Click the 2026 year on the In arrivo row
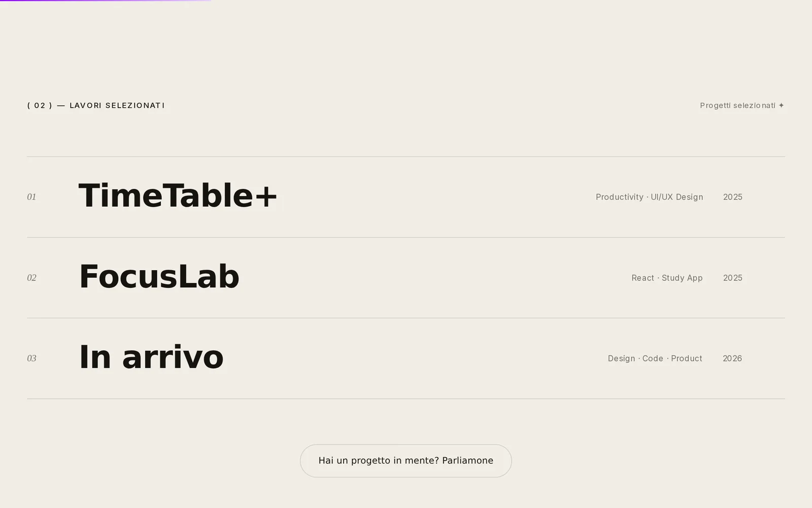Screen dimensions: 812x508 point(732,359)
